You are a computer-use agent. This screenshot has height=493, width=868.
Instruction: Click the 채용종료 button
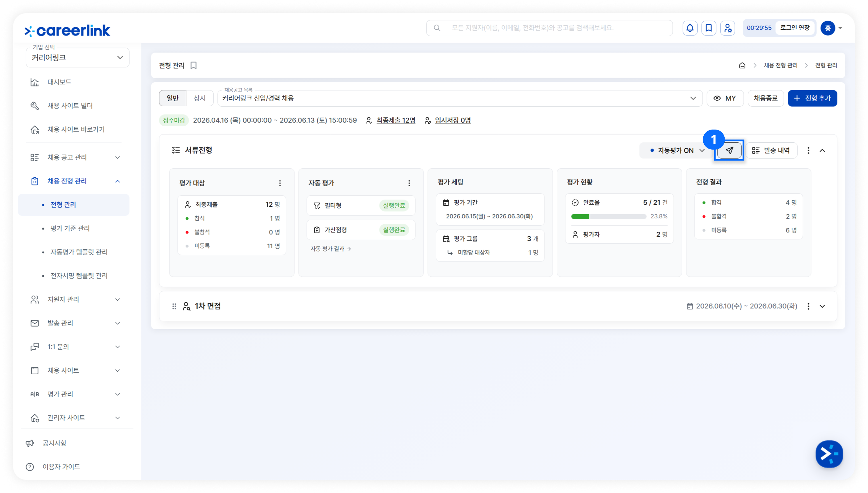coord(765,98)
